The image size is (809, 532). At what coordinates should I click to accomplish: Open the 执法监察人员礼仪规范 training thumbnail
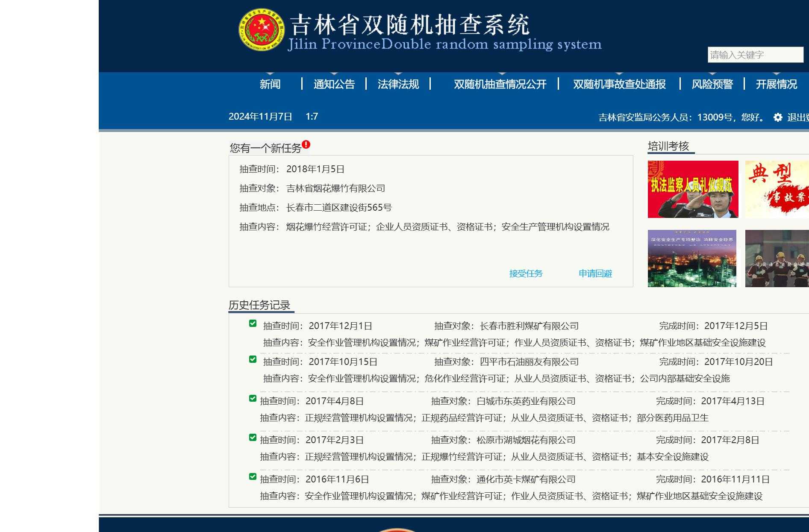pyautogui.click(x=692, y=188)
